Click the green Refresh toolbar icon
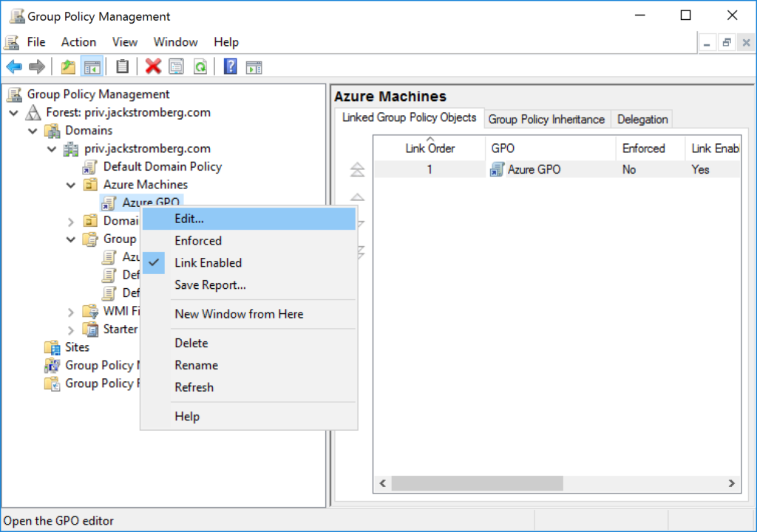Screen dimensions: 757x532 click(x=200, y=66)
